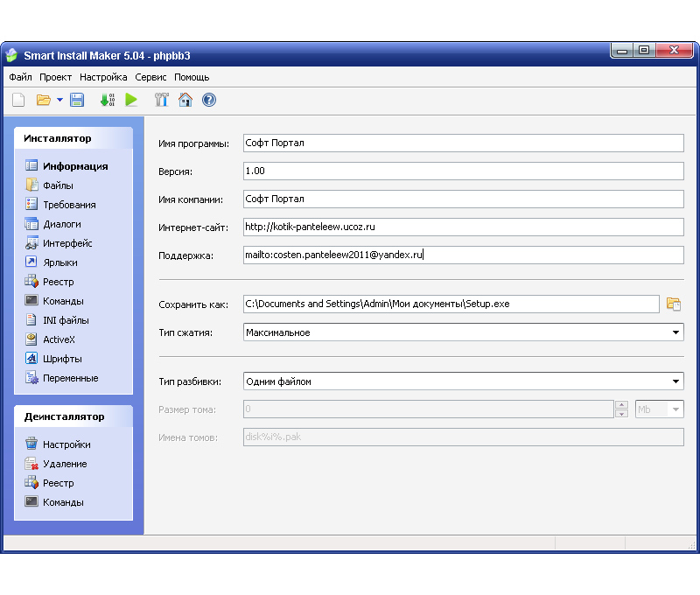Click the Деинсталлятор panel header

[73, 416]
